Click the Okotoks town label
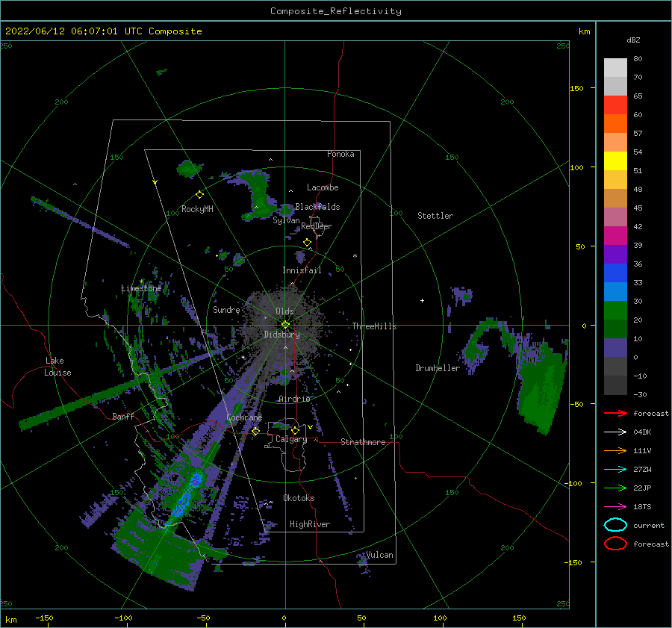 click(x=299, y=498)
